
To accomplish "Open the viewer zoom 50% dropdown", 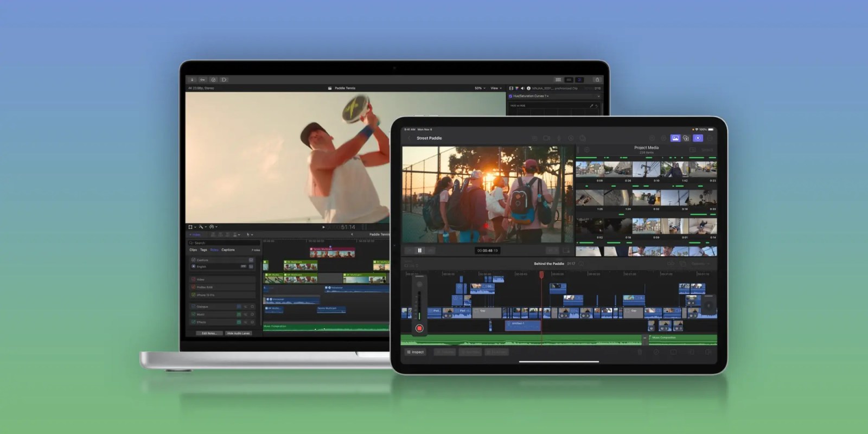I will 480,88.
